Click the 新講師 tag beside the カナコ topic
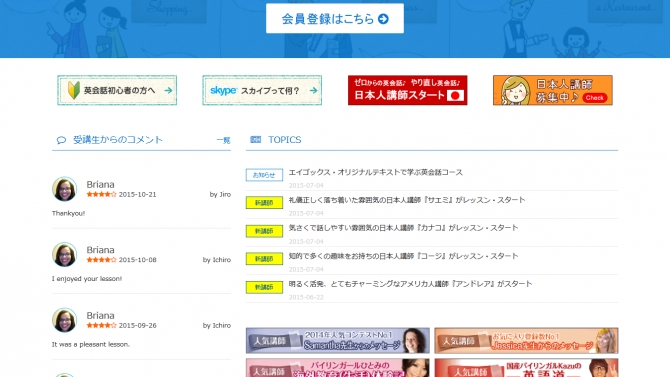The width and height of the screenshot is (670, 377). point(264,231)
